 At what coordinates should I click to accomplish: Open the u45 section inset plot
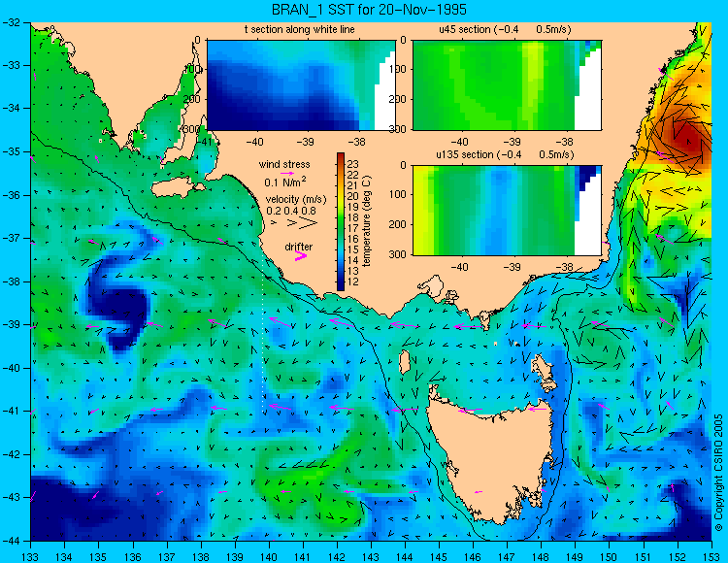[x=507, y=85]
